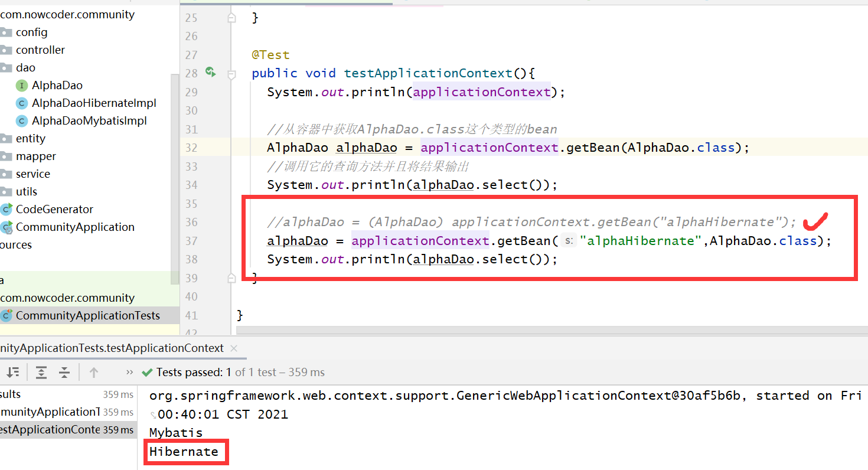Click the class icon of AlphaDaoHibernateImpl
The height and width of the screenshot is (470, 868).
pos(22,103)
